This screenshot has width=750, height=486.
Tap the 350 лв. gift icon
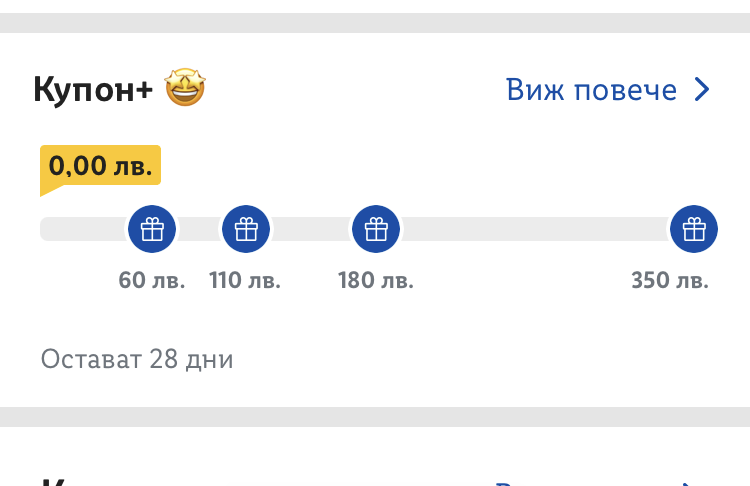tap(694, 230)
